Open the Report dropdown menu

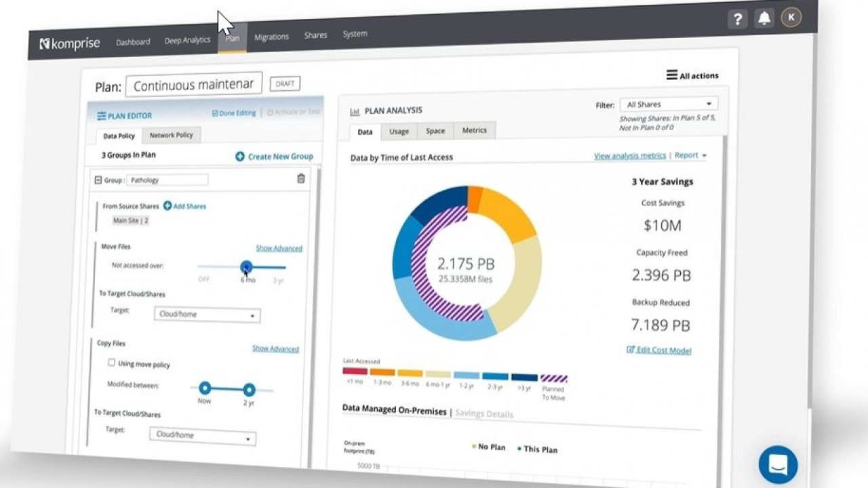690,155
